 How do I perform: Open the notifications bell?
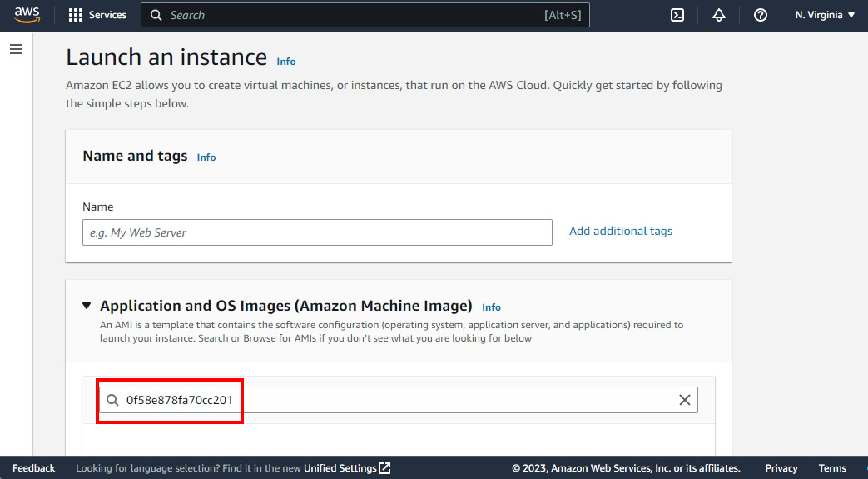[718, 15]
